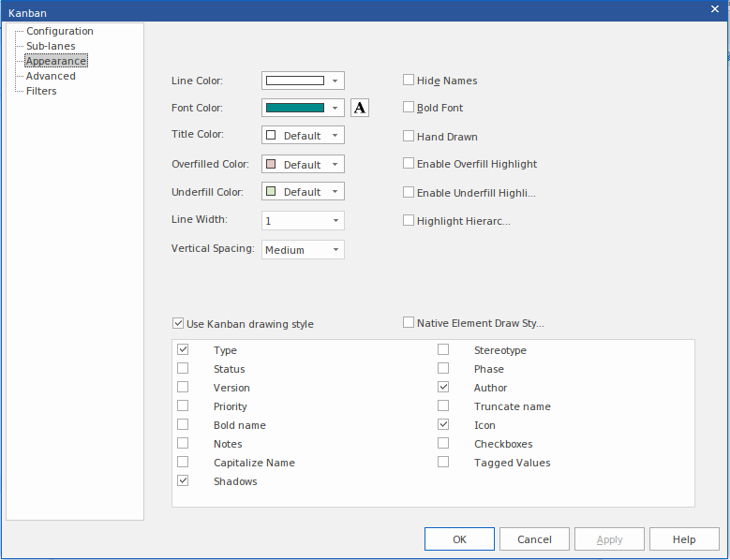
Task: Select Appearance in the tree
Action: (x=56, y=61)
